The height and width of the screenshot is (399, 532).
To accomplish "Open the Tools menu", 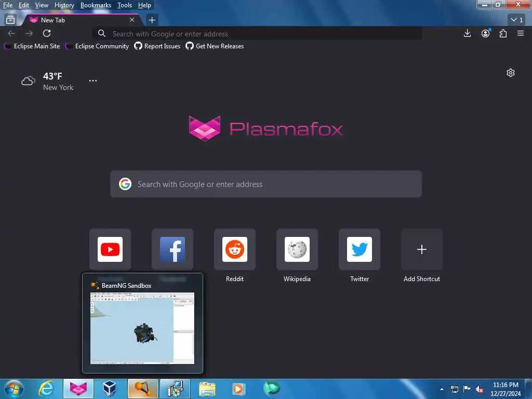I will click(125, 5).
